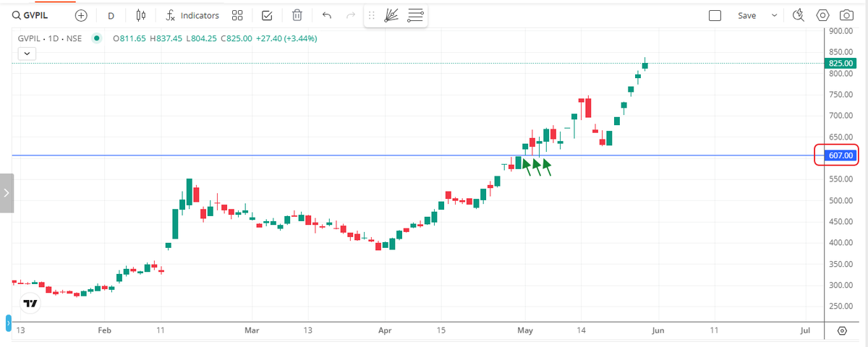This screenshot has height=347, width=868.
Task: Click the May label on time axis
Action: (526, 330)
